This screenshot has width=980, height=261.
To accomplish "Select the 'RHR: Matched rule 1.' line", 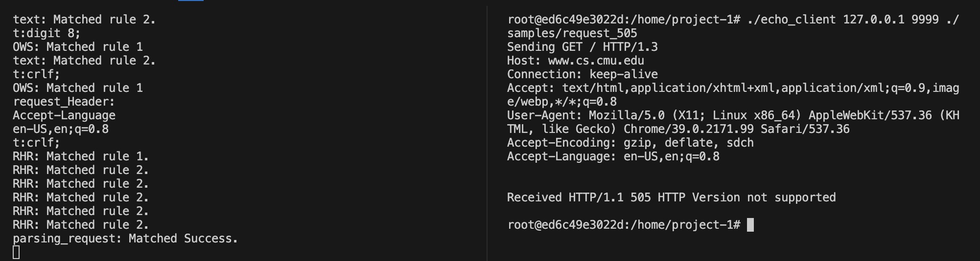I will click(x=80, y=156).
